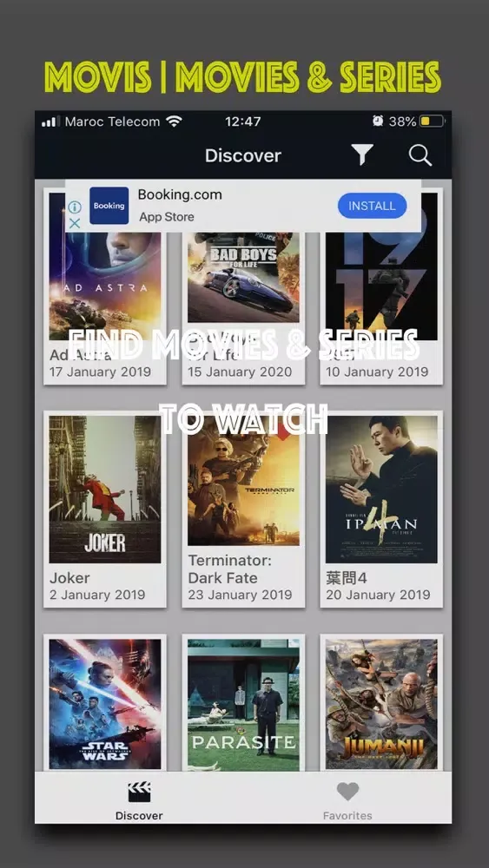The image size is (489, 868).
Task: Select the '20 January 2019' date
Action: pyautogui.click(x=378, y=595)
